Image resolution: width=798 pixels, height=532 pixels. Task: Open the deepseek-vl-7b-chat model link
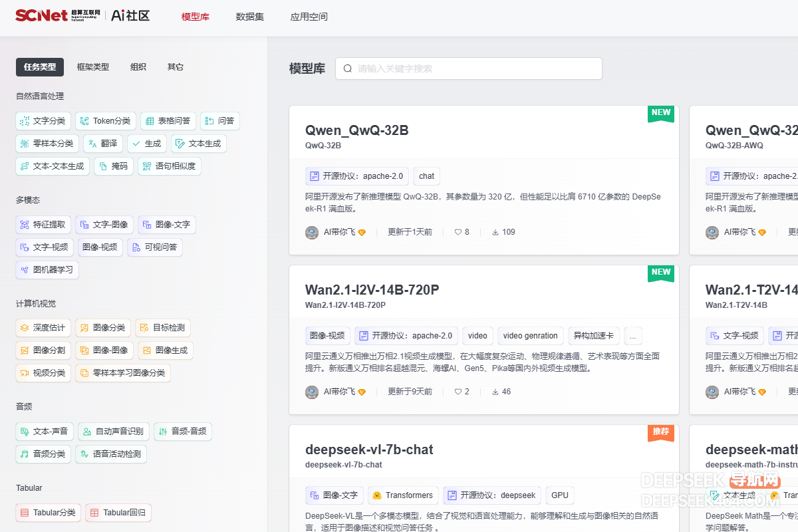(369, 450)
